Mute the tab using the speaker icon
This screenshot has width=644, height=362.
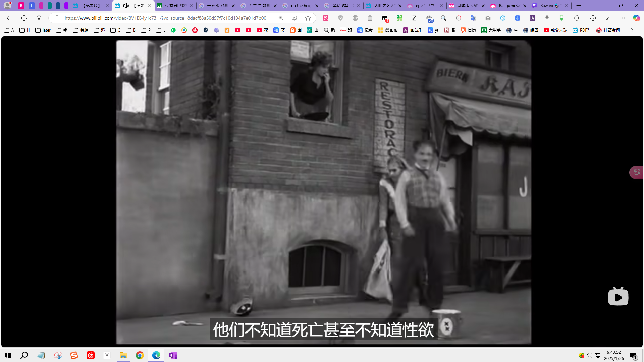click(x=126, y=6)
